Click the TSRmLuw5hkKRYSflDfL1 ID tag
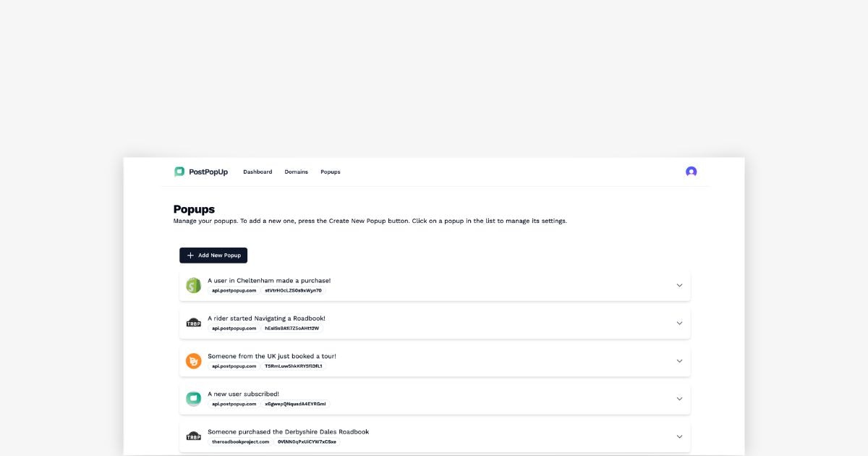The width and height of the screenshot is (868, 456). pos(294,366)
